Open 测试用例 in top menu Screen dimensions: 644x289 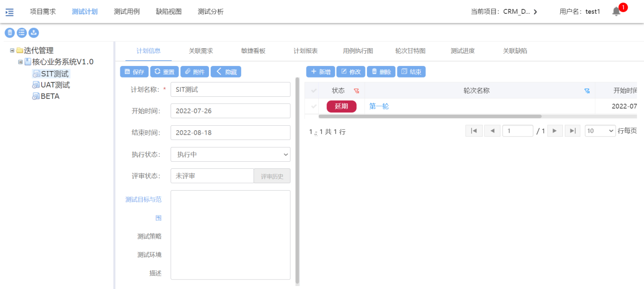pyautogui.click(x=127, y=11)
